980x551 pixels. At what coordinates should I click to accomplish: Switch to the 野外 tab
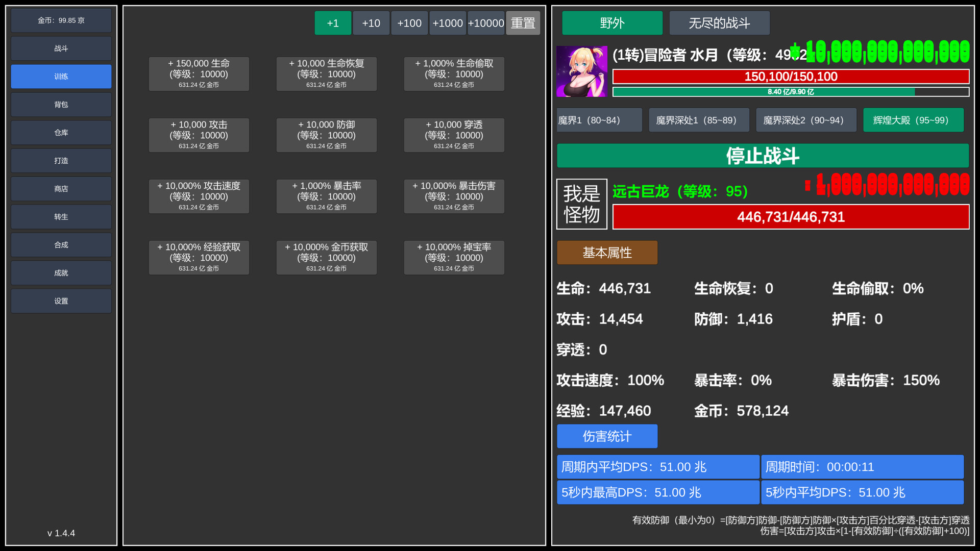(612, 22)
